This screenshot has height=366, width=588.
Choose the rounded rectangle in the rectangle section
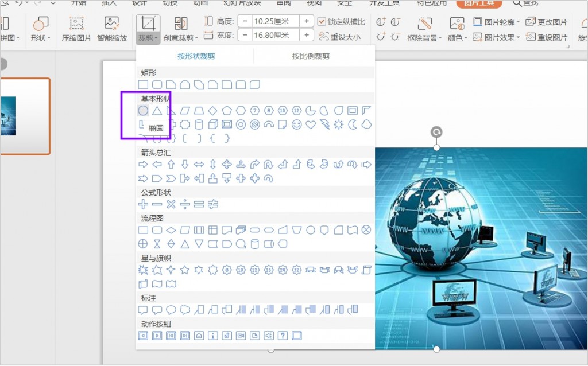[157, 85]
